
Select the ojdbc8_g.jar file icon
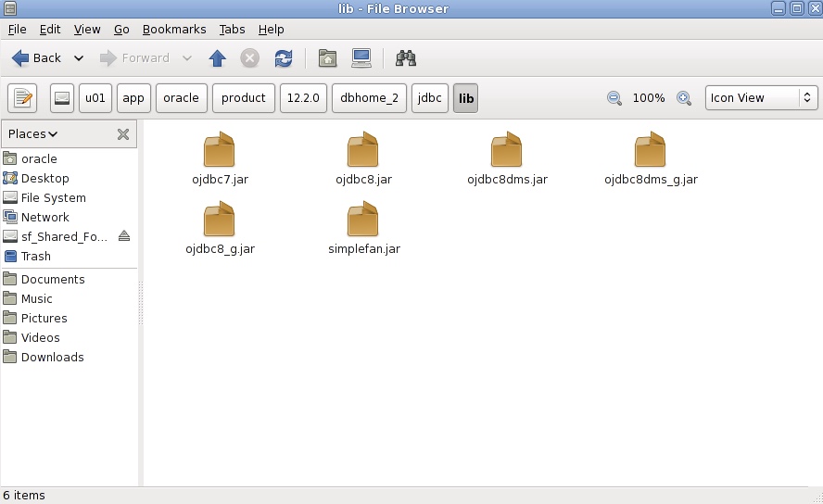click(220, 220)
